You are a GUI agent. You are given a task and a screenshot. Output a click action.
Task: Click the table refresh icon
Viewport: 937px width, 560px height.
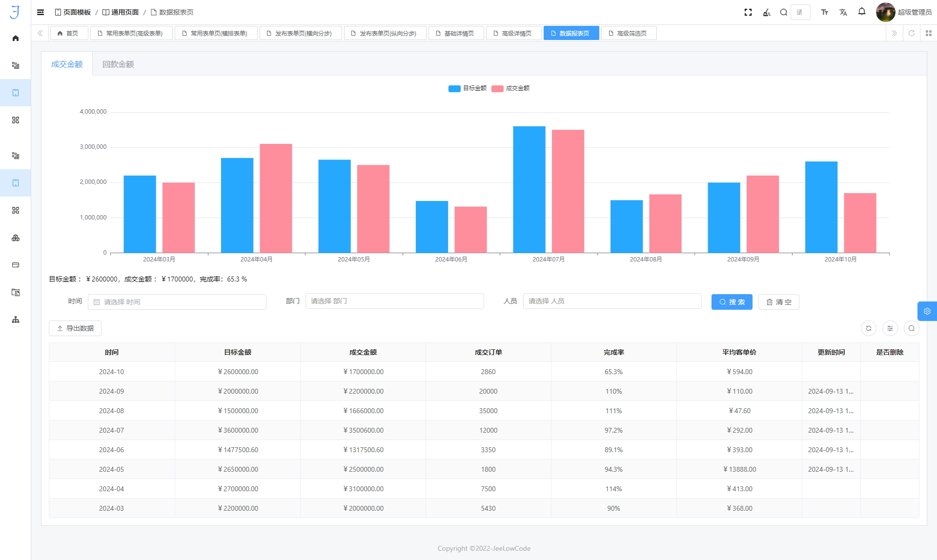pyautogui.click(x=868, y=328)
